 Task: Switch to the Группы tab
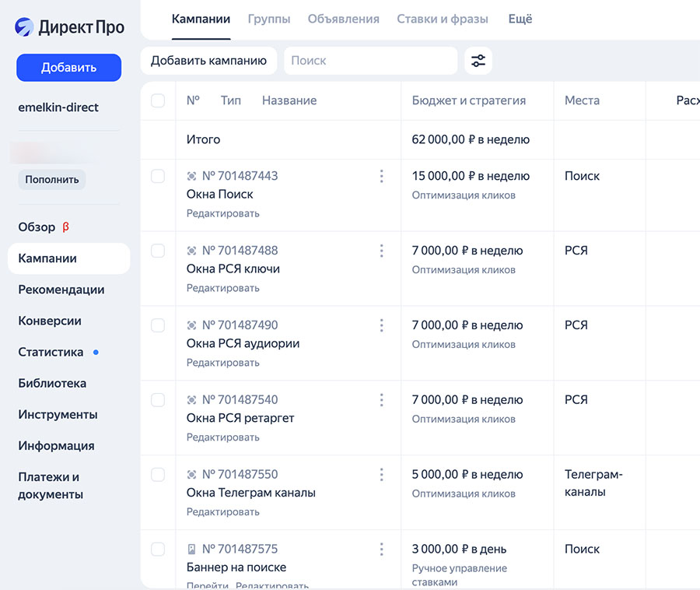pos(269,19)
